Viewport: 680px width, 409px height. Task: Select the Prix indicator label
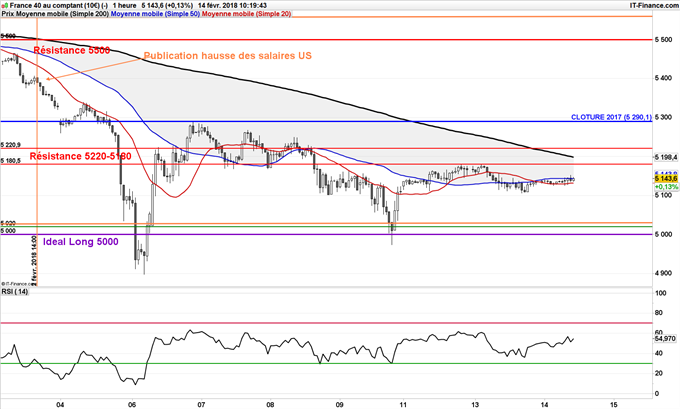click(7, 14)
